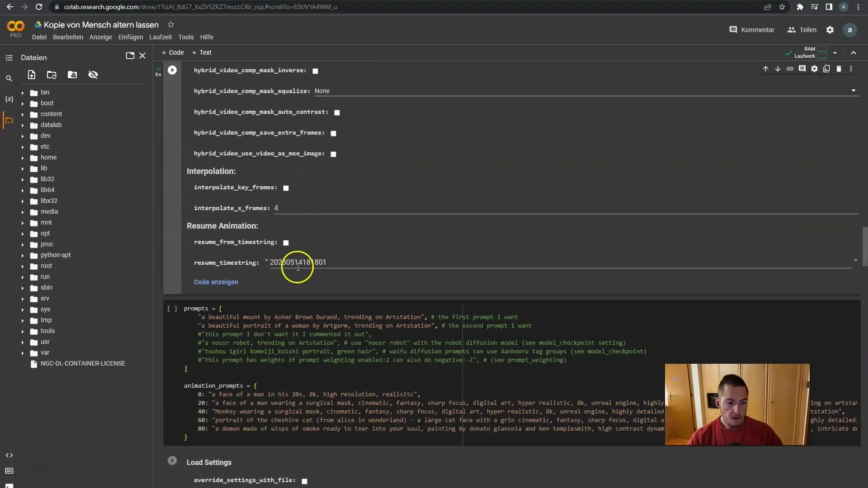Toggle the interpolate_key_frames checkbox
The image size is (868, 488).
coord(286,187)
